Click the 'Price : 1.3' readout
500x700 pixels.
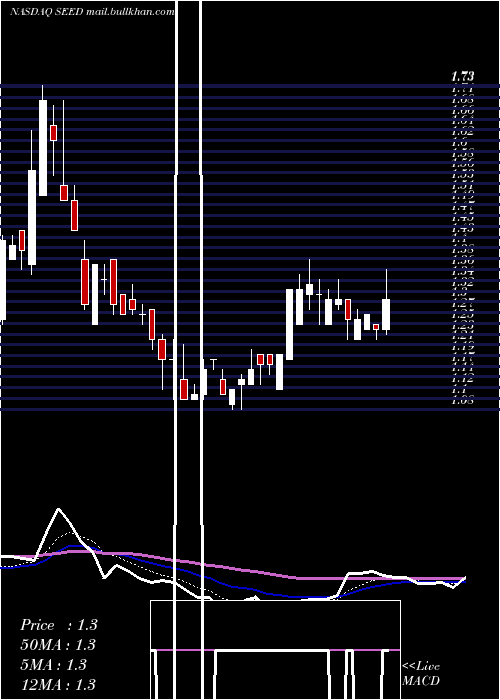[x=58, y=625]
